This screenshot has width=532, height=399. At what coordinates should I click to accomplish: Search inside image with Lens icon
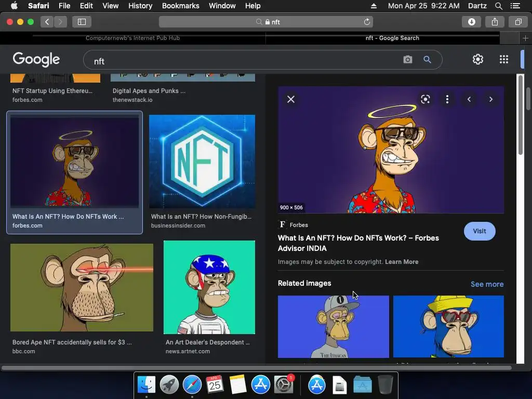click(x=425, y=99)
